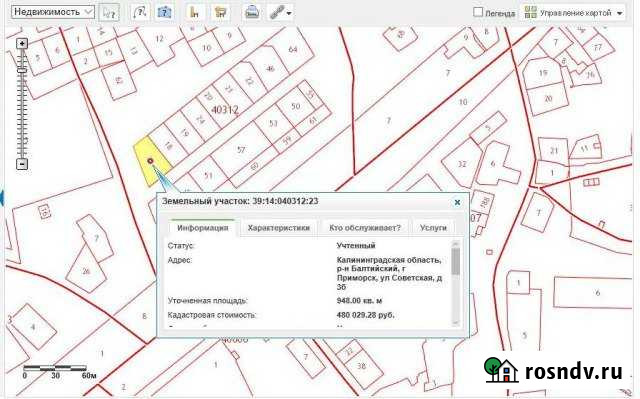Select the blue area info tool icon

pos(164,13)
